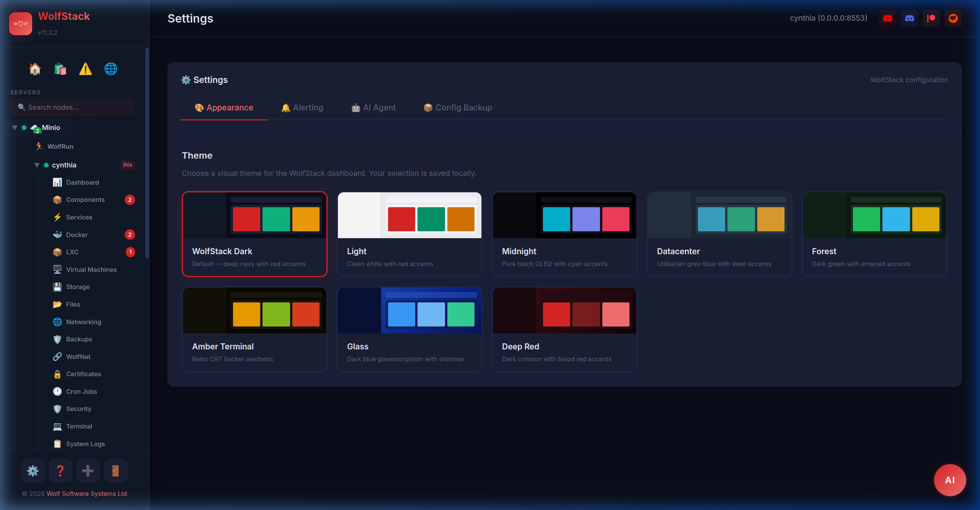Open the Reddit icon in header
980x510 pixels.
pyautogui.click(x=953, y=18)
